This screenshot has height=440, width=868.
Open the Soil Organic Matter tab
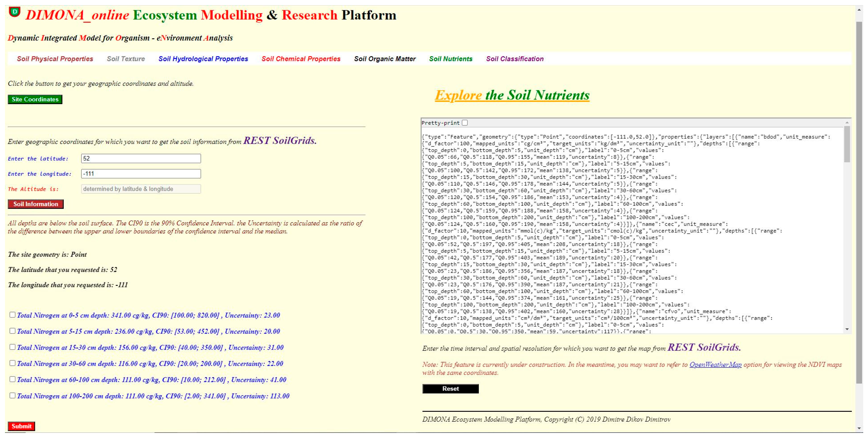point(385,59)
